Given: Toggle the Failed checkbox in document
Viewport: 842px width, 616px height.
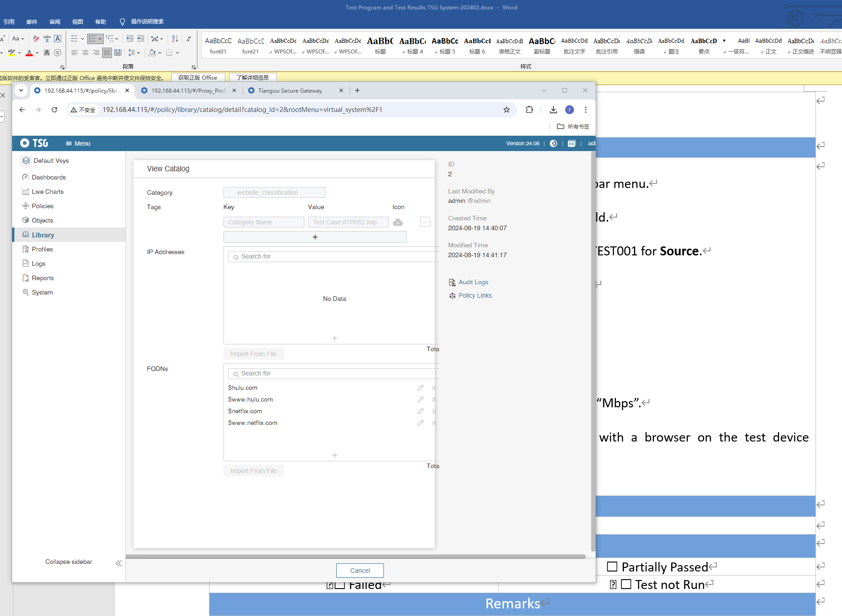Looking at the screenshot, I should [340, 585].
